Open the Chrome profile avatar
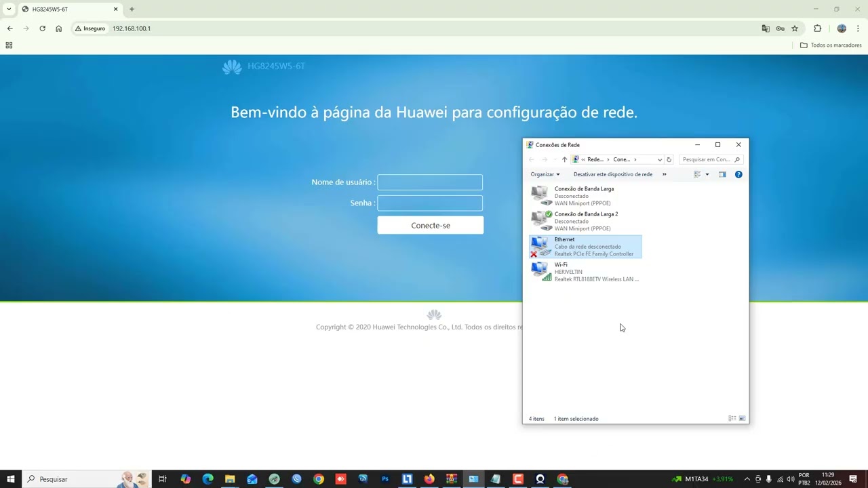This screenshot has width=868, height=488. pos(842,28)
